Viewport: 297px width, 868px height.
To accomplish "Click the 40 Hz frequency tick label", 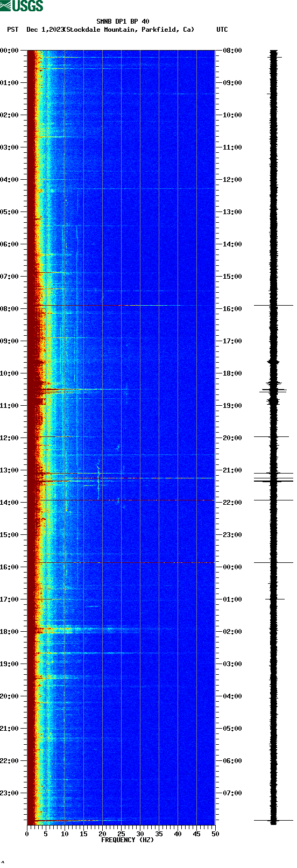I will (178, 834).
